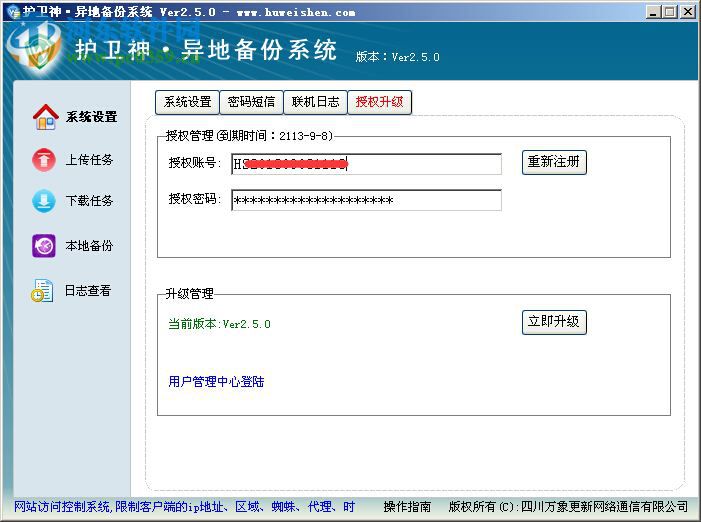This screenshot has height=522, width=701.
Task: Open 系统设置 in the sidebar
Action: click(92, 117)
